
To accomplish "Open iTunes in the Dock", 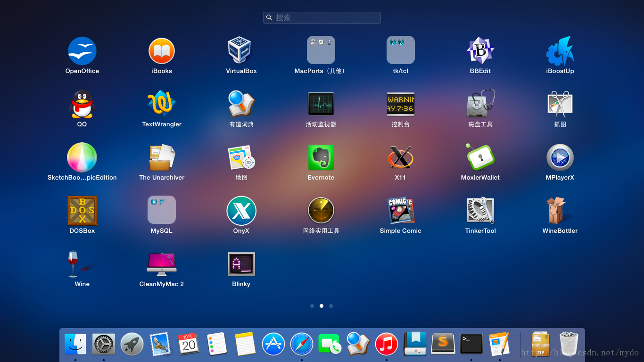I will click(x=387, y=344).
